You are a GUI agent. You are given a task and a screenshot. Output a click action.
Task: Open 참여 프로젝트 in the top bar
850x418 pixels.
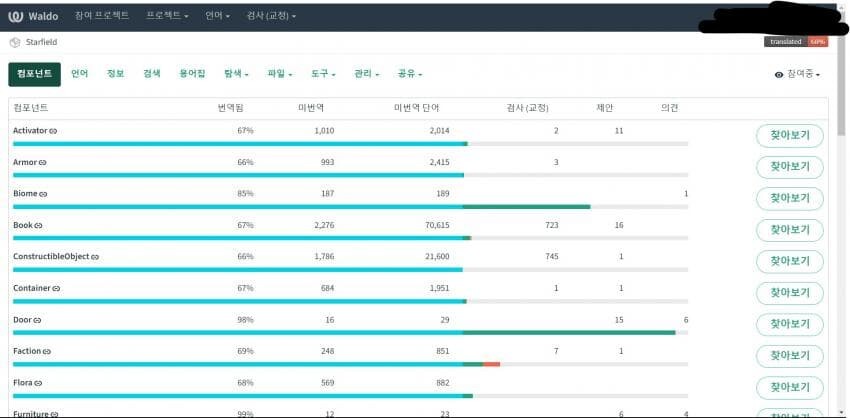(102, 16)
